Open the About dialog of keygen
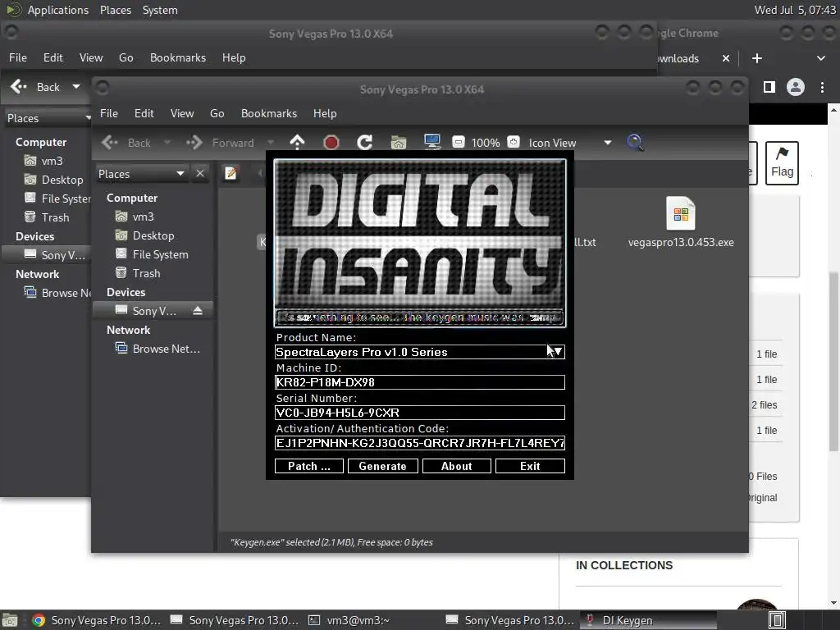The height and width of the screenshot is (630, 840). click(x=456, y=466)
